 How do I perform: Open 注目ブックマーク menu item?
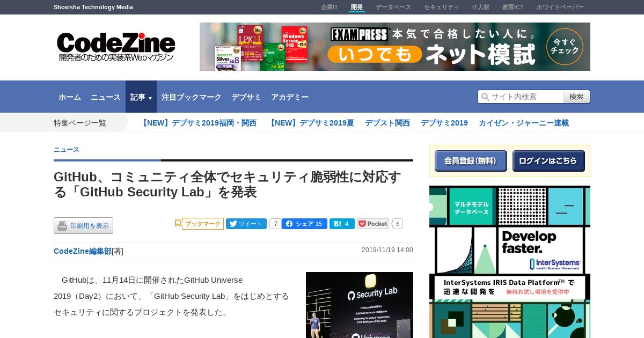tap(192, 97)
